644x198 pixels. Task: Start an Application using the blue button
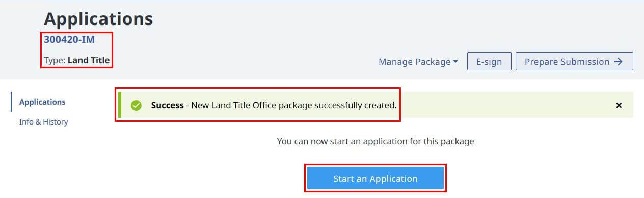(375, 179)
